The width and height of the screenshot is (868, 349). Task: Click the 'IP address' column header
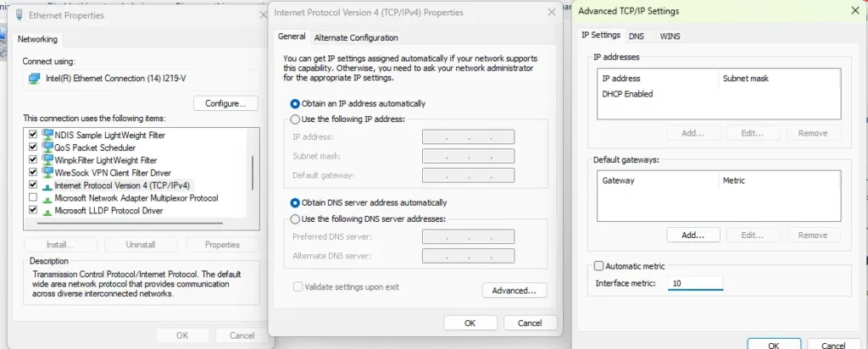[x=621, y=79]
